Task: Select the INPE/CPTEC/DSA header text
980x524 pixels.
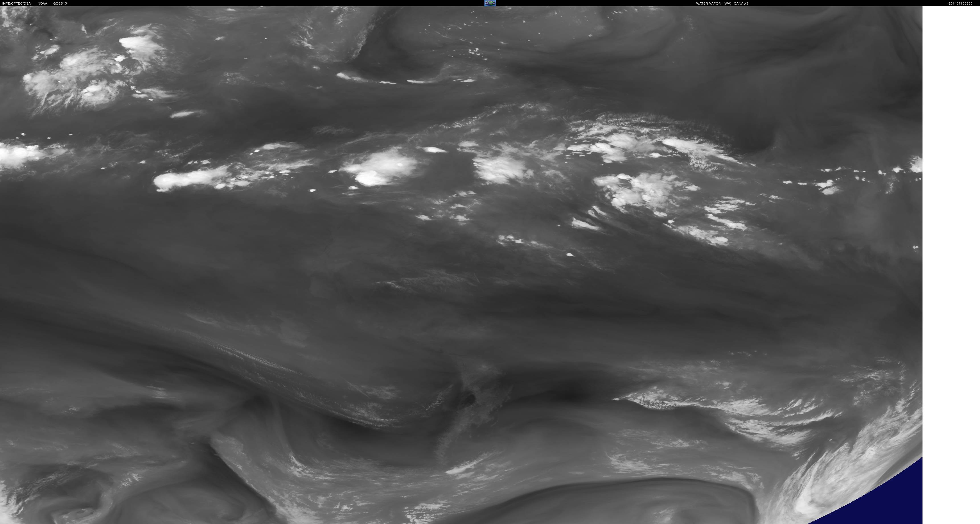Action: point(16,3)
